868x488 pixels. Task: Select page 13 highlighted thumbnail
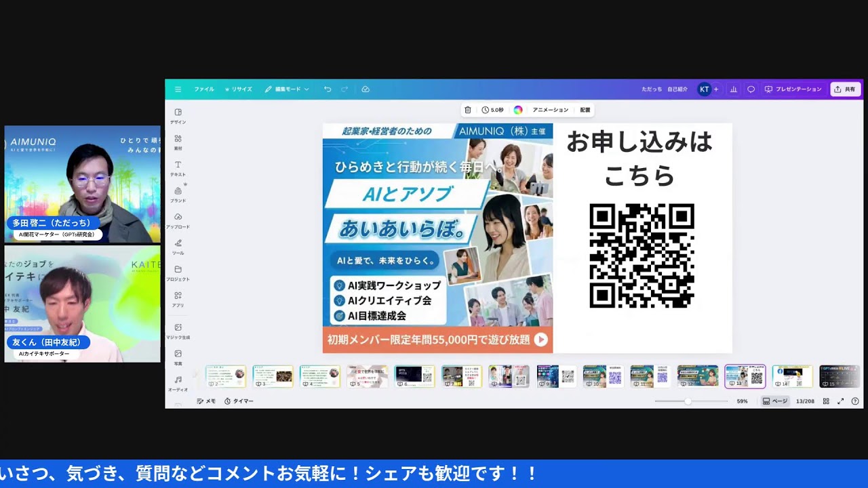click(x=745, y=376)
